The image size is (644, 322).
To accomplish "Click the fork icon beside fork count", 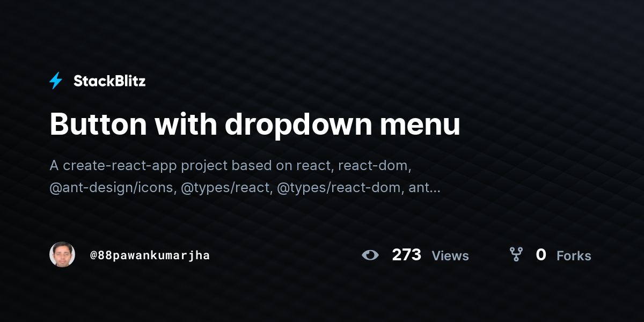I will (x=516, y=254).
